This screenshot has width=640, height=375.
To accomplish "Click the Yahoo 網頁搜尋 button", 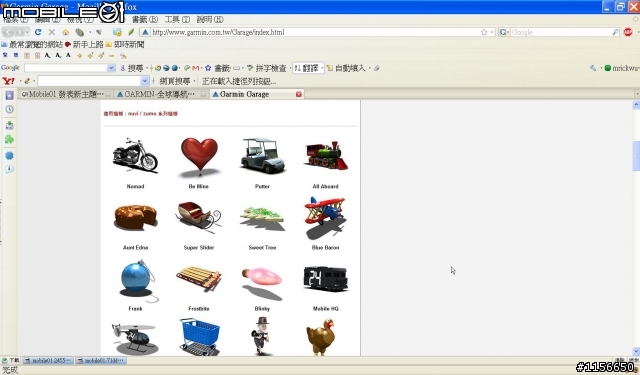I will [175, 81].
